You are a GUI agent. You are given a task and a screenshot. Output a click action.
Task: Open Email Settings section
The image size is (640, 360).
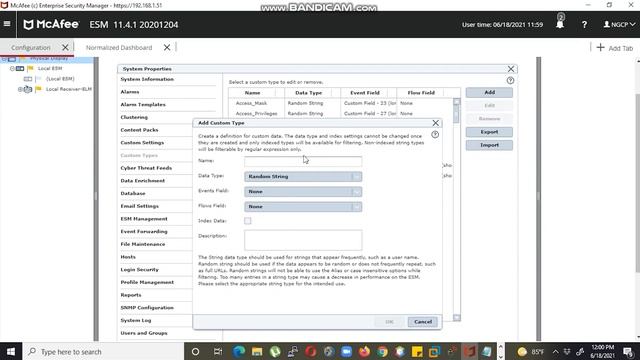click(x=139, y=206)
